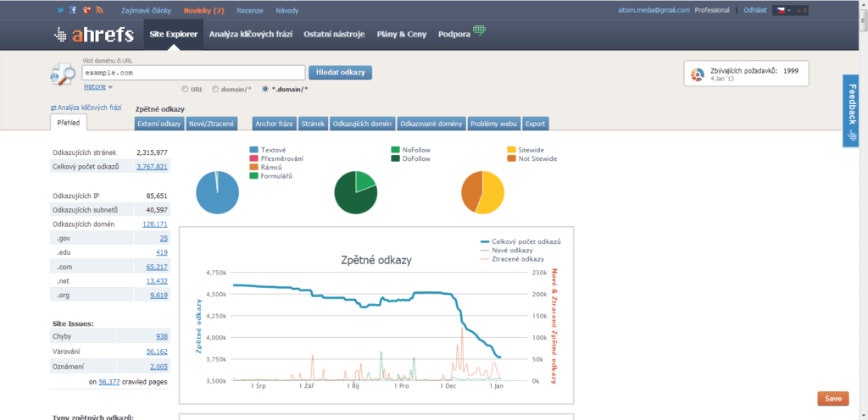
Task: Click the remaining requests donut icon
Action: 697,75
